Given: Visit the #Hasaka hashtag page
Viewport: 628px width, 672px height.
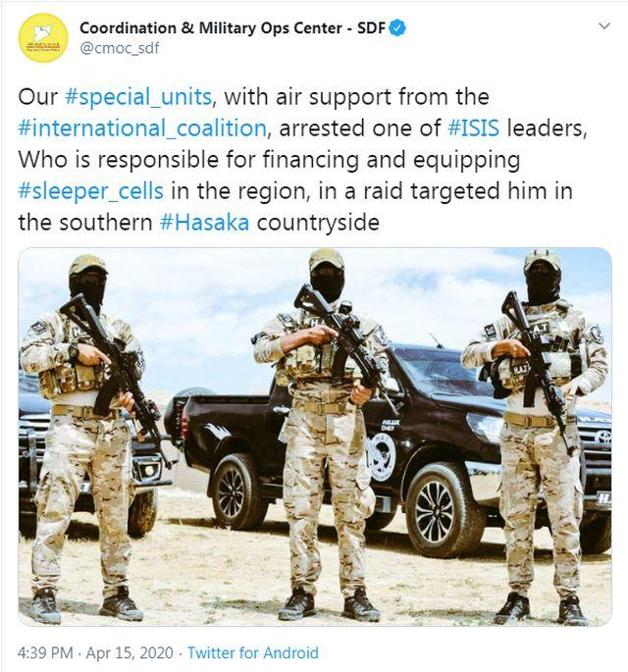Looking at the screenshot, I should pos(204,223).
